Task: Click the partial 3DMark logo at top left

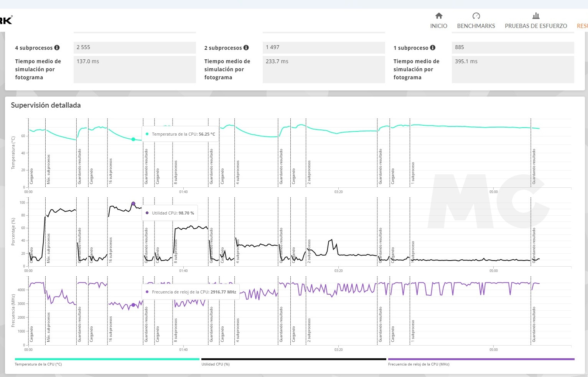Action: pos(6,20)
